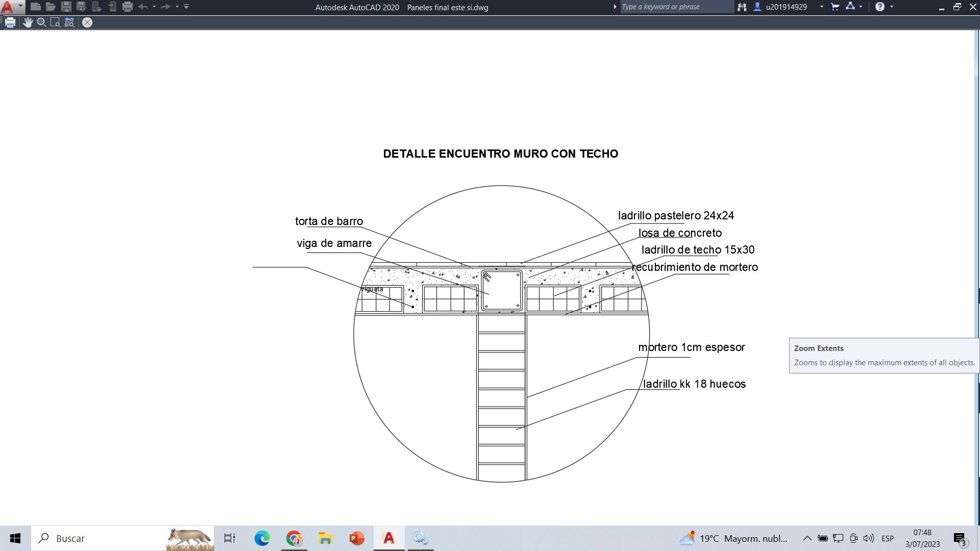Screen dimensions: 980x551
Task: Click the Zoom Original icon
Action: pos(69,22)
